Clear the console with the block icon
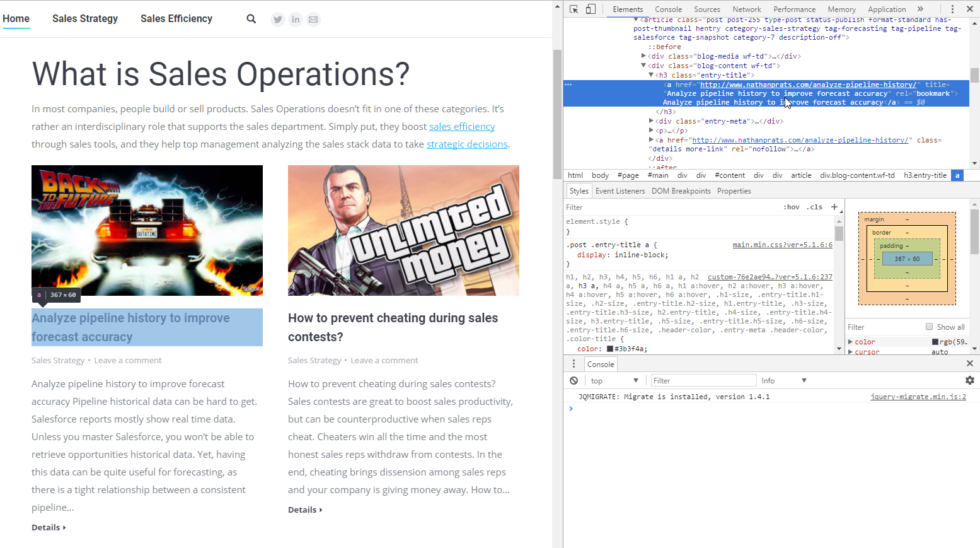 coord(574,381)
